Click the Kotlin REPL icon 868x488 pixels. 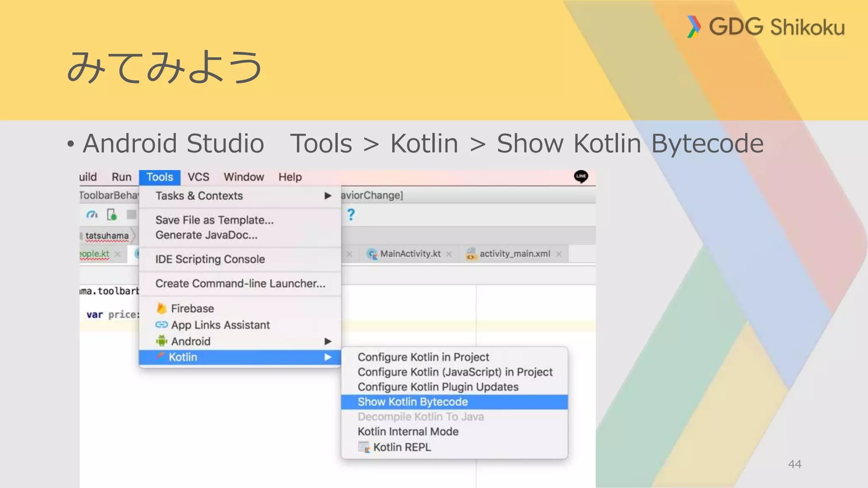[x=364, y=447]
